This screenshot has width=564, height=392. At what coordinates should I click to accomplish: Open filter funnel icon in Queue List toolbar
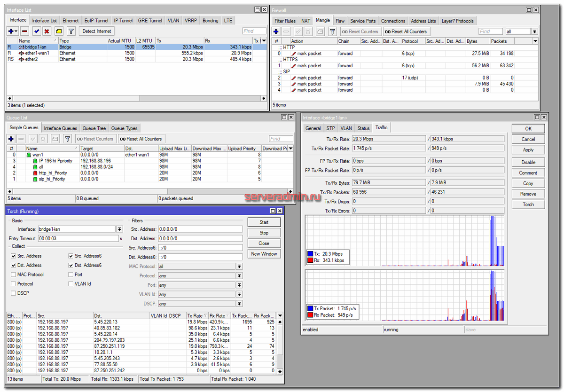click(67, 139)
